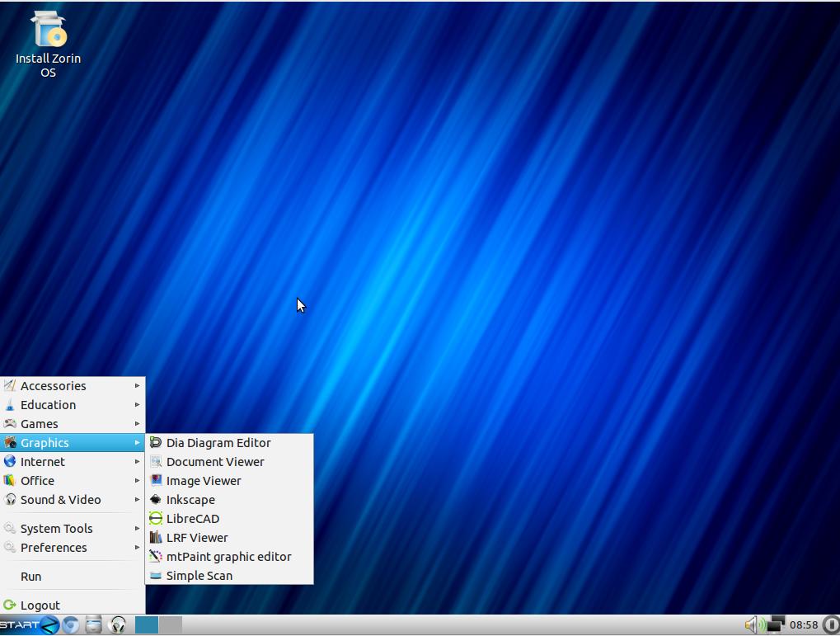840x636 pixels.
Task: Switch to the second workspace in pager
Action: 171,625
